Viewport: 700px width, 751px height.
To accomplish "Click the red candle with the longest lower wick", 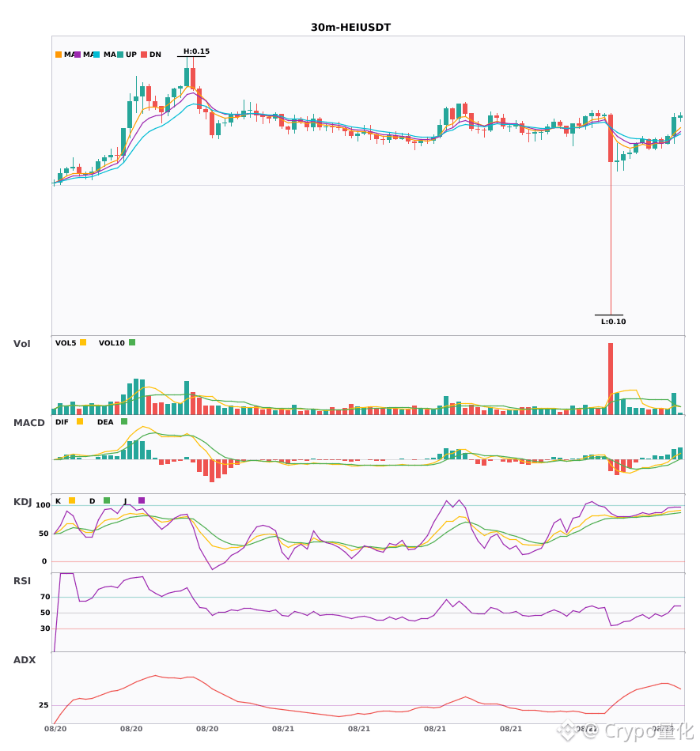I will (x=611, y=214).
